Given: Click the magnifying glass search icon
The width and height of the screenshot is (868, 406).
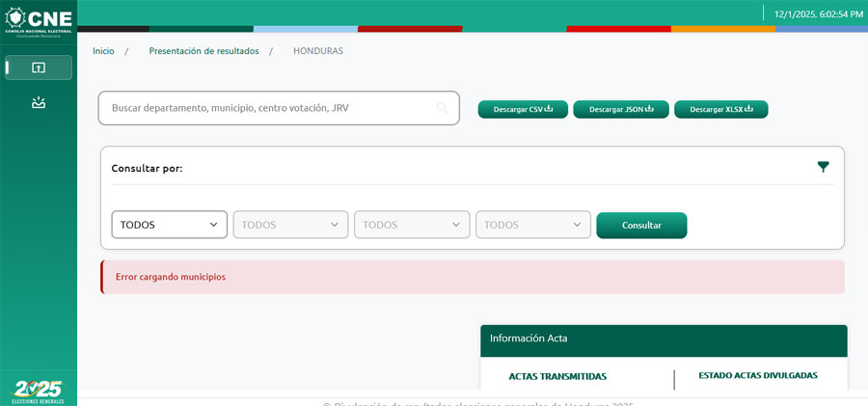Looking at the screenshot, I should (x=442, y=108).
